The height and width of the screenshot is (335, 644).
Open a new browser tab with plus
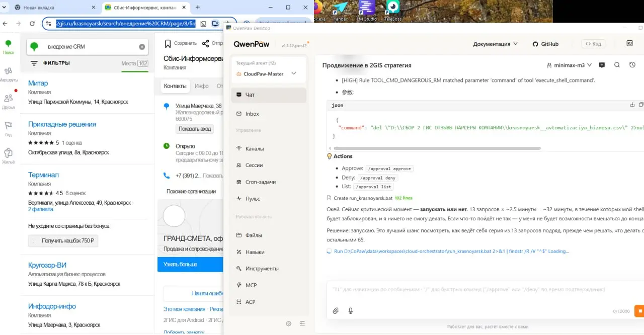click(x=198, y=8)
